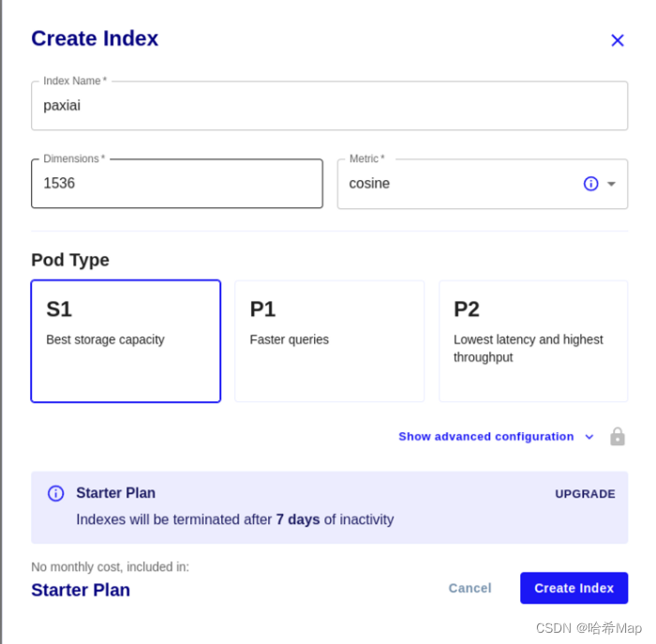Click the UPGRADE link in the banner

[585, 494]
